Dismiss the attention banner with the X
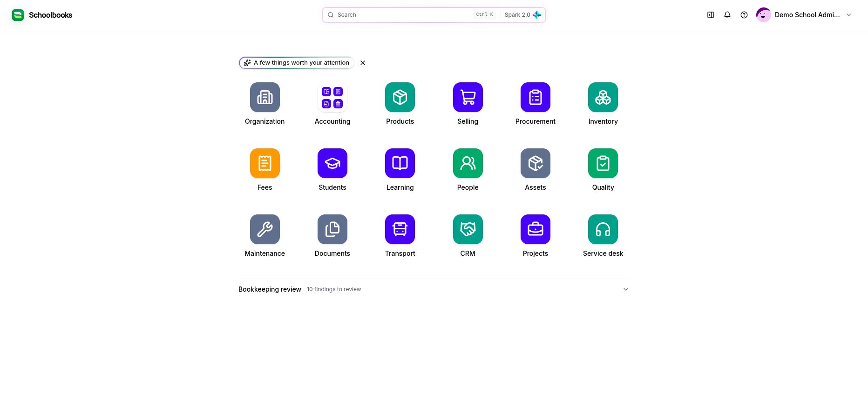This screenshot has height=400, width=868. tap(363, 63)
